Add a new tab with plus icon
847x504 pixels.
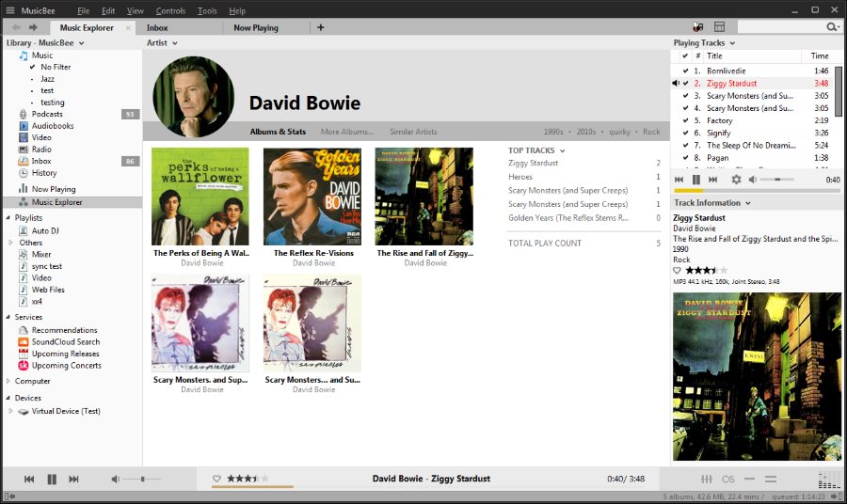tap(320, 27)
